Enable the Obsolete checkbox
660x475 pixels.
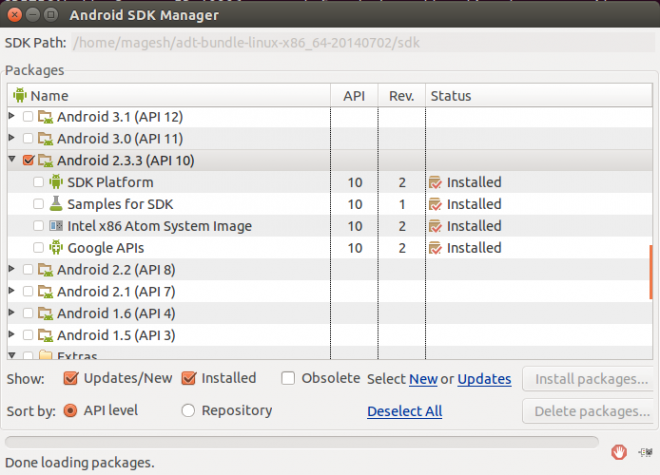click(288, 378)
